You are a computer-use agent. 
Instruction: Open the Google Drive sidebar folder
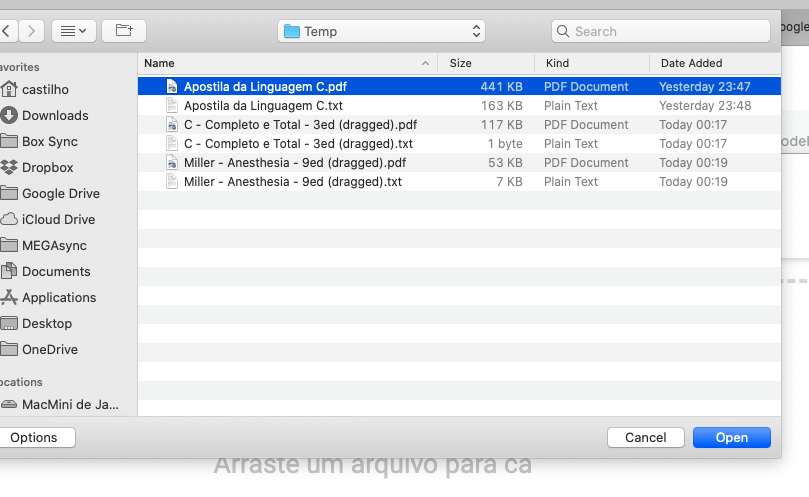point(60,193)
